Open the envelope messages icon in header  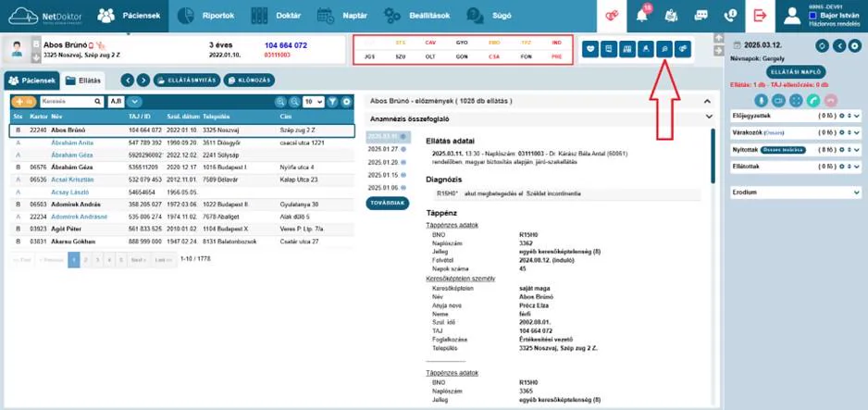672,16
